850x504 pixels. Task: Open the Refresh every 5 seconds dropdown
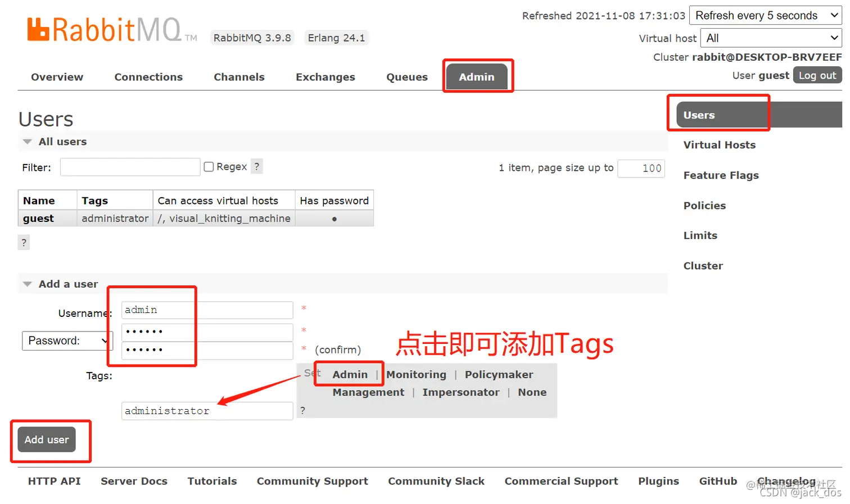click(766, 15)
